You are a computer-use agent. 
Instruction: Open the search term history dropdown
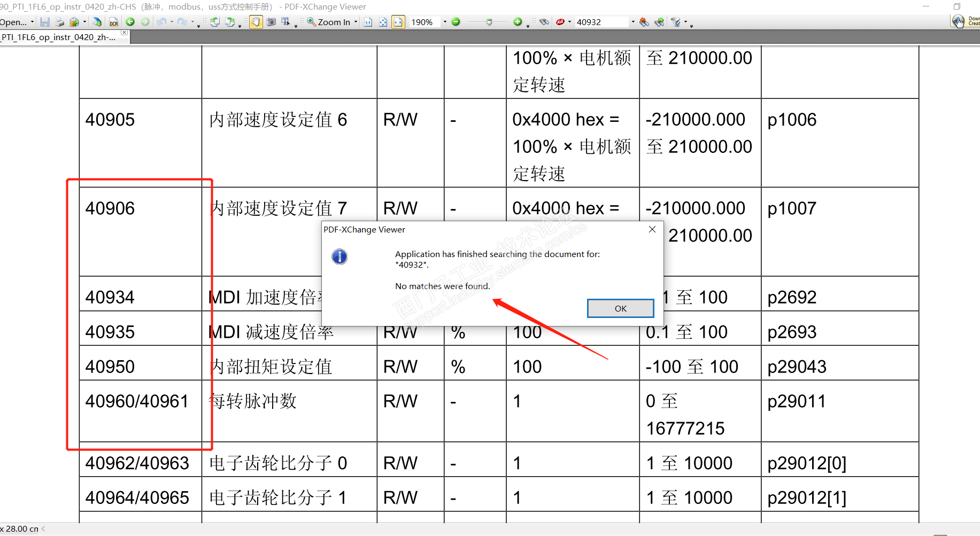(x=633, y=22)
